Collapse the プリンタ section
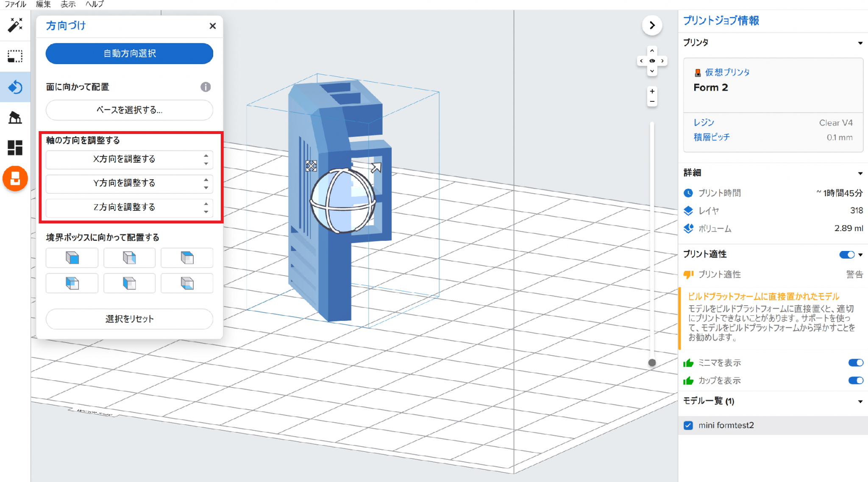This screenshot has height=482, width=868. click(x=860, y=42)
